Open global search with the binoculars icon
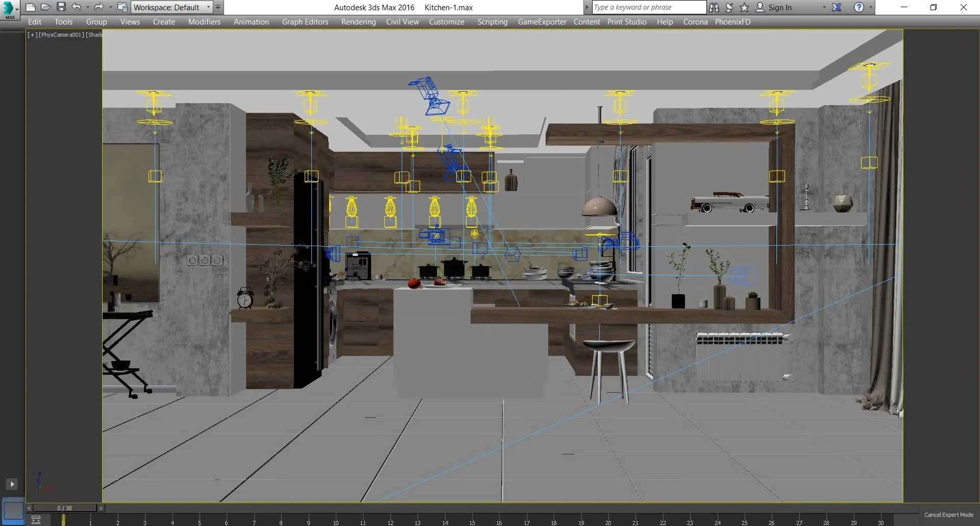980x526 pixels. [714, 7]
